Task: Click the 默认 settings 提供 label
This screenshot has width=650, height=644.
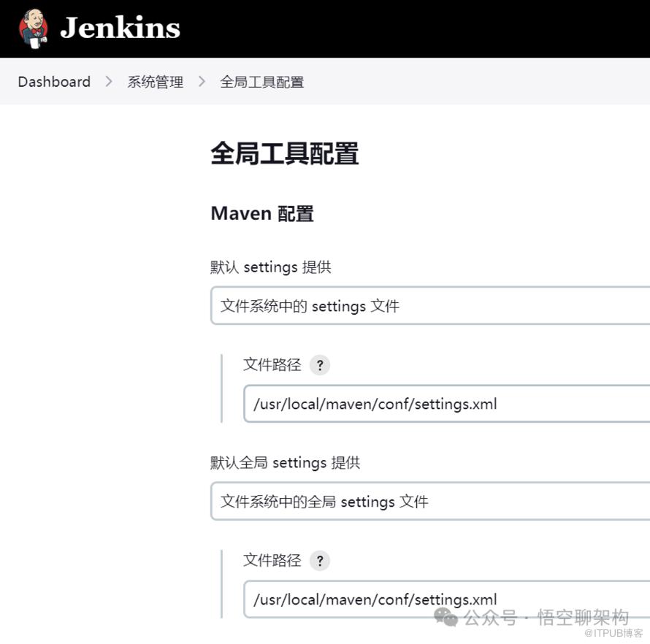Action: click(271, 267)
